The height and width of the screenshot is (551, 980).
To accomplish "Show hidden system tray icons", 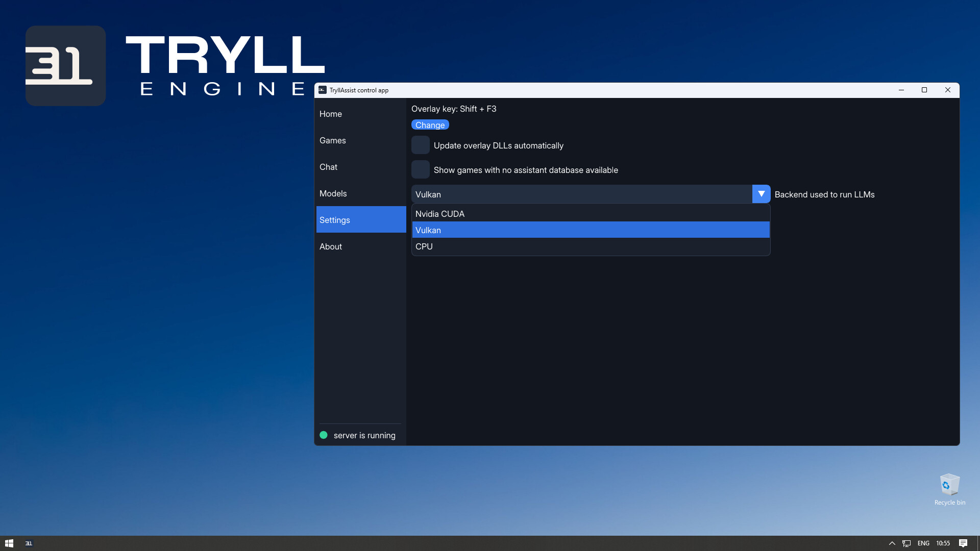I will tap(892, 543).
